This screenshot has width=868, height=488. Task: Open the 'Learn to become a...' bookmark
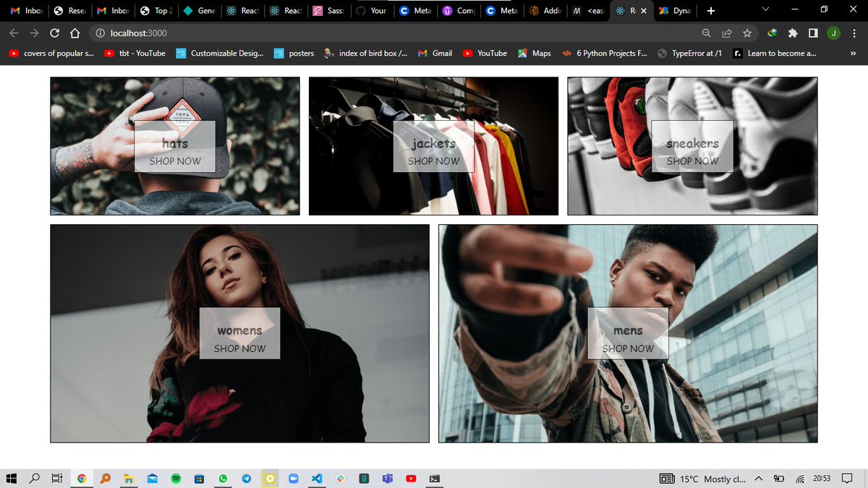pyautogui.click(x=775, y=53)
